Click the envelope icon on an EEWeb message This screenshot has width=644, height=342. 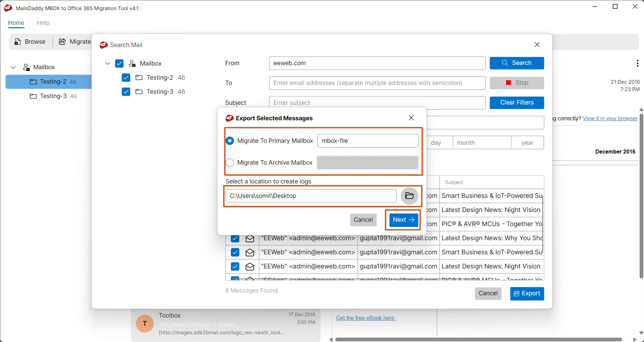point(249,252)
